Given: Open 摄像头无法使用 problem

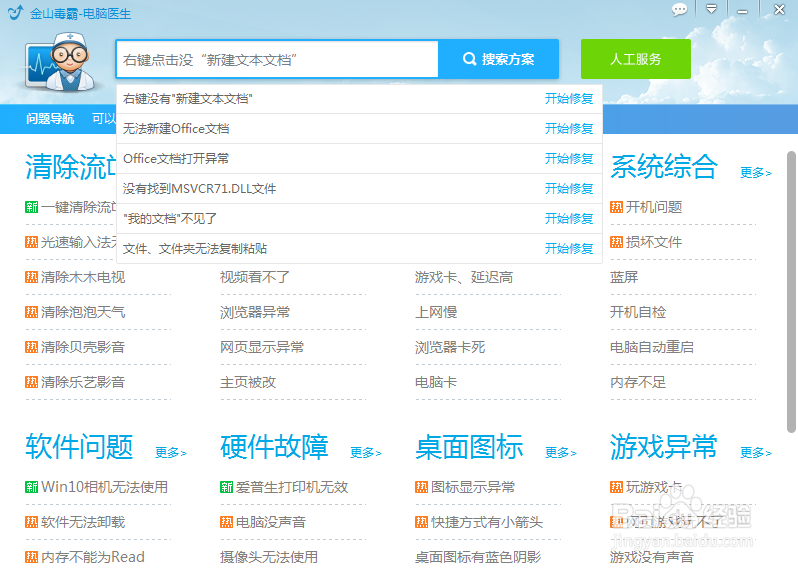Looking at the screenshot, I should point(269,557).
